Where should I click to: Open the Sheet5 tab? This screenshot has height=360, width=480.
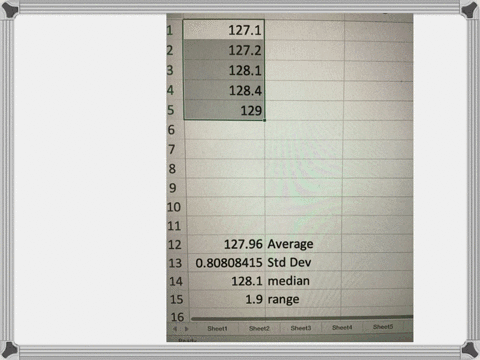383,327
